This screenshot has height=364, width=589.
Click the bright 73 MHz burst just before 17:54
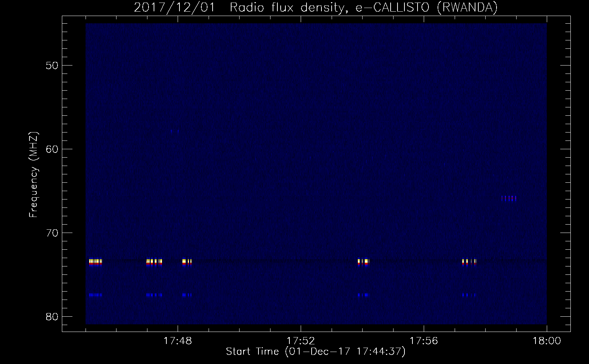pyautogui.click(x=363, y=262)
